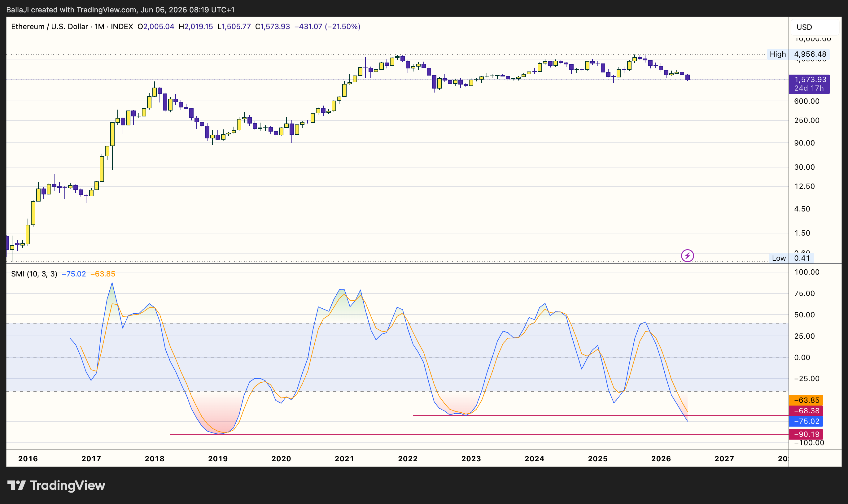The image size is (848, 504).
Task: Click the 2025 label on the time axis
Action: coord(598,459)
